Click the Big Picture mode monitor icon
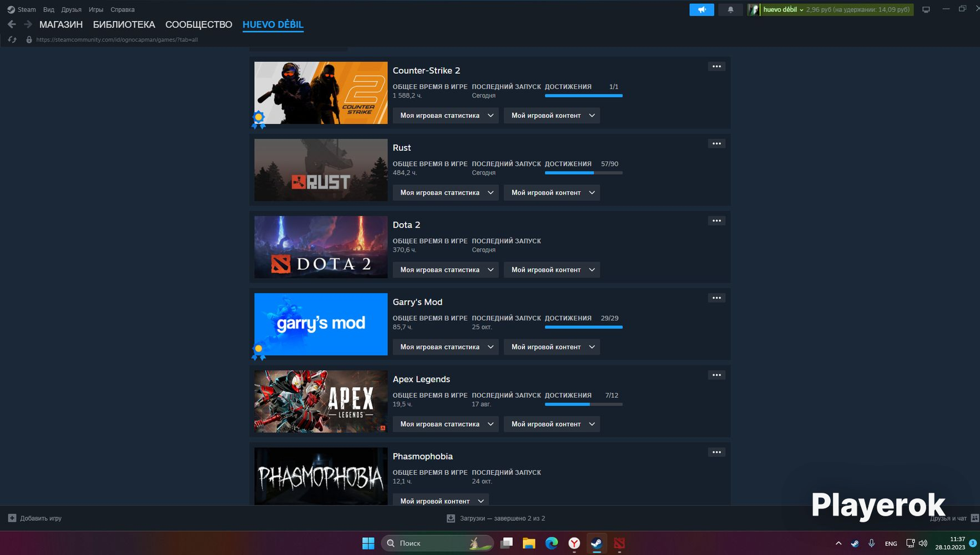Viewport: 980px width, 555px height. 926,9
